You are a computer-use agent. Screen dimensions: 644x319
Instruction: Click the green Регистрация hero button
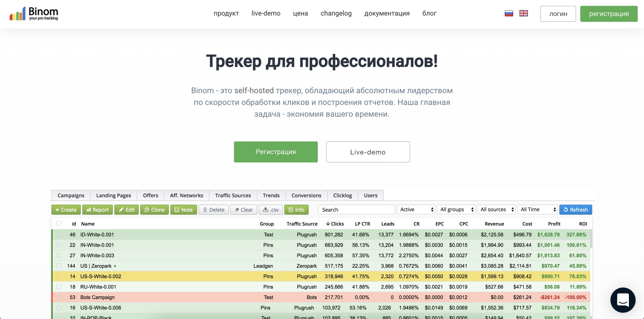276,152
